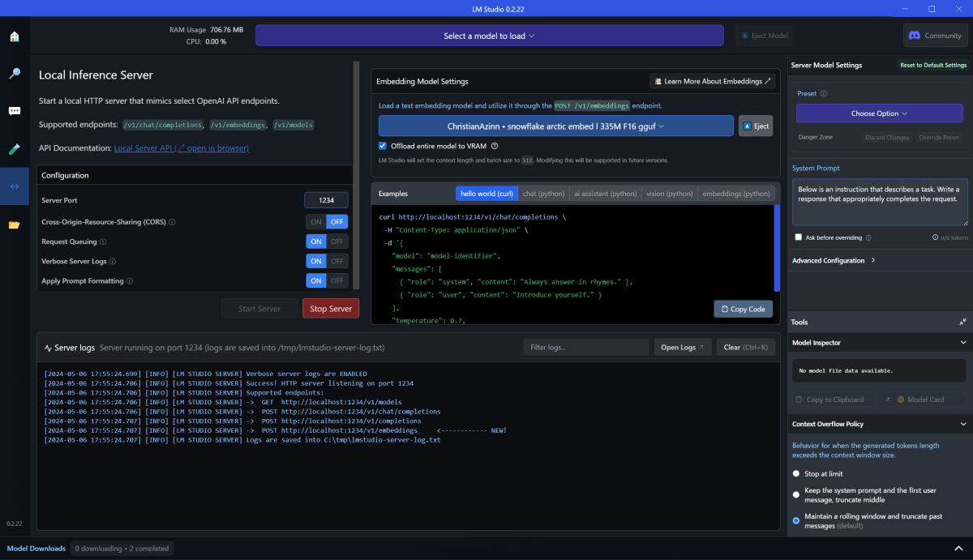Click the info icon beside Apply Prompt Formatting
973x560 pixels.
[130, 281]
